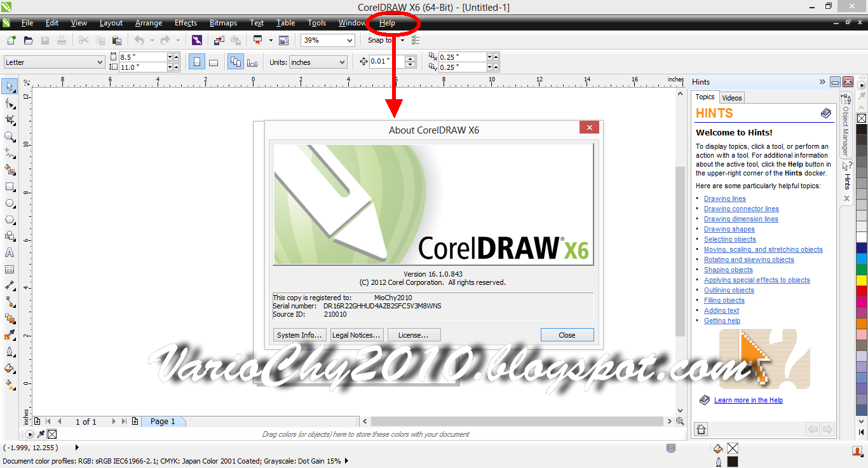The image size is (868, 468).
Task: Click the Options icon beside Snap to
Action: pyautogui.click(x=416, y=40)
